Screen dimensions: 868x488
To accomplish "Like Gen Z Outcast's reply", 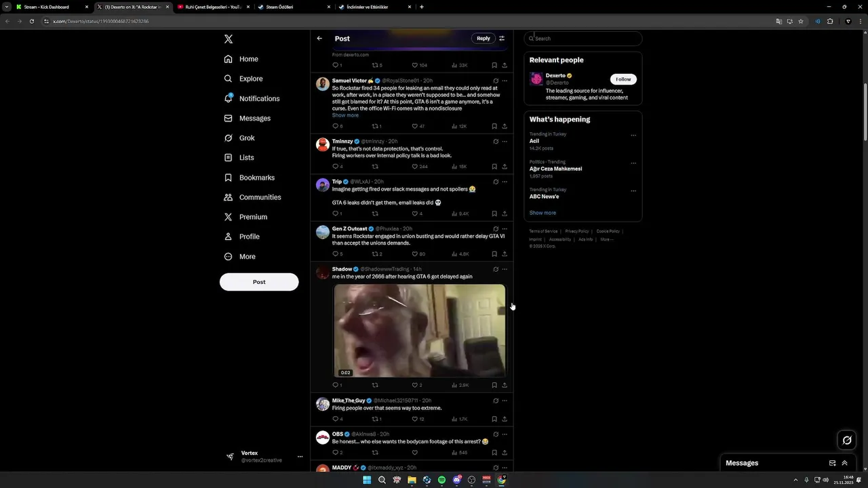I will (415, 254).
